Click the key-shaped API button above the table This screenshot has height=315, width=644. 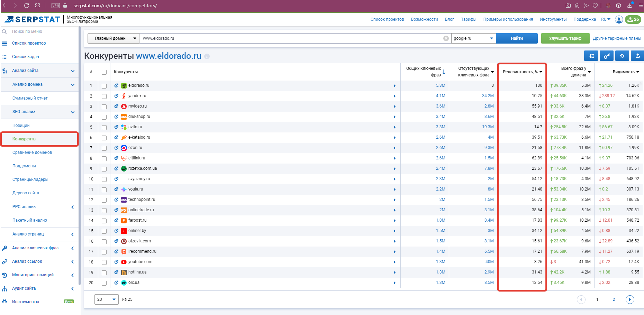(x=607, y=56)
